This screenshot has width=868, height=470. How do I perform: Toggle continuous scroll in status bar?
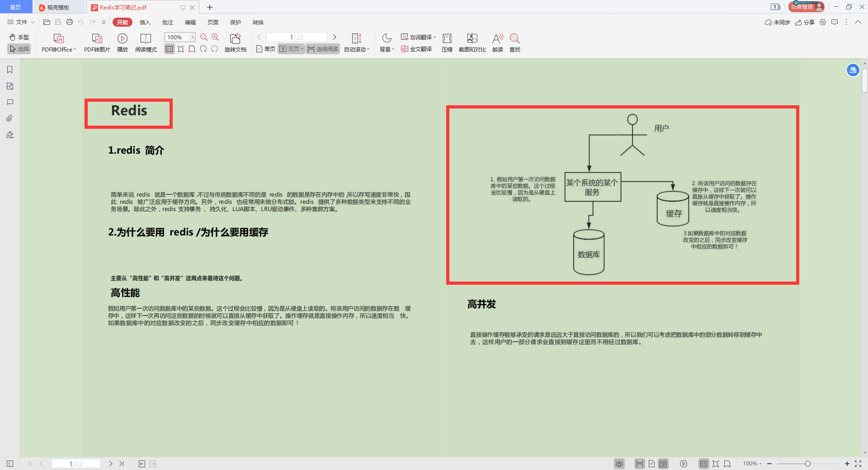640,464
